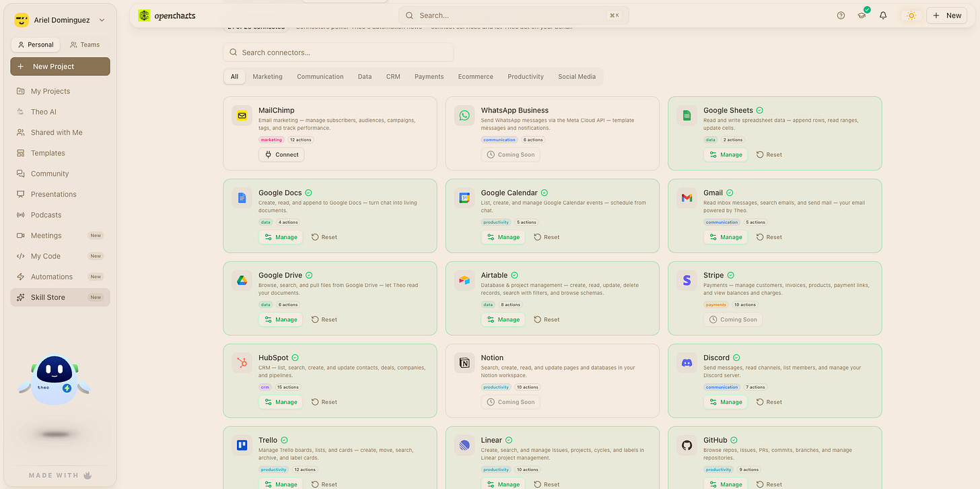Image resolution: width=980 pixels, height=489 pixels.
Task: Open the notifications bell icon
Action: click(883, 15)
